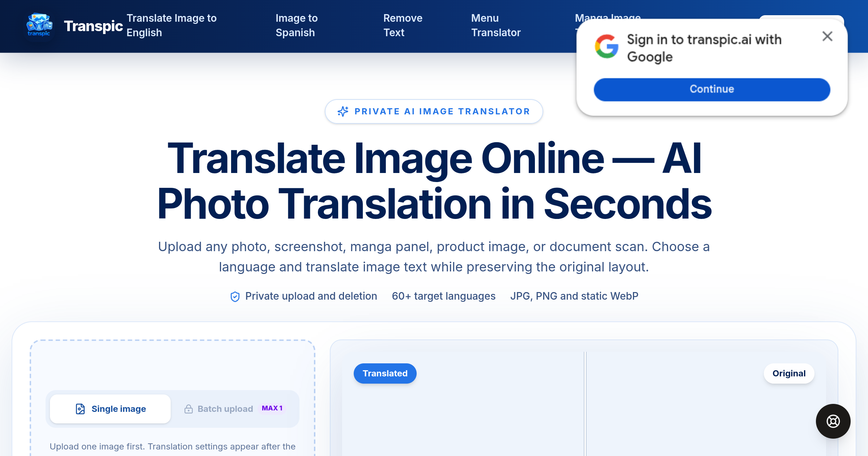
Task: Click the before-after comparison divider handle
Action: pyautogui.click(x=585, y=404)
